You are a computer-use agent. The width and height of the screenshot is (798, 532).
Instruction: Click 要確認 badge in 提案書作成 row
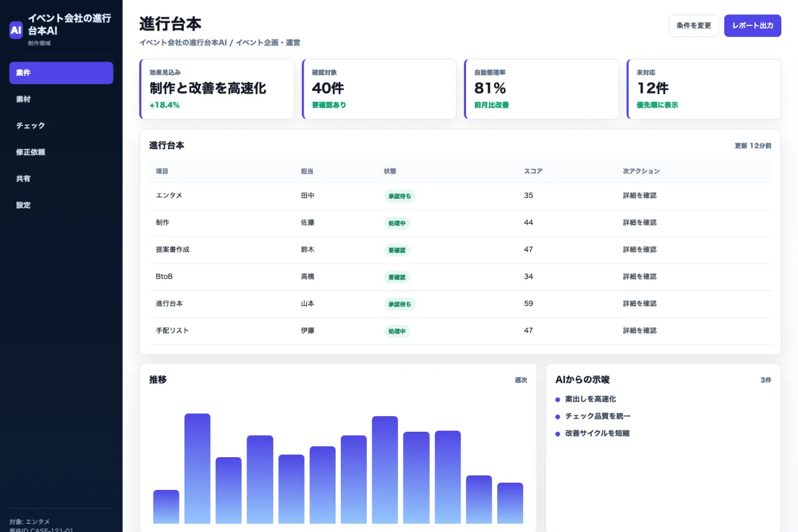(x=397, y=250)
